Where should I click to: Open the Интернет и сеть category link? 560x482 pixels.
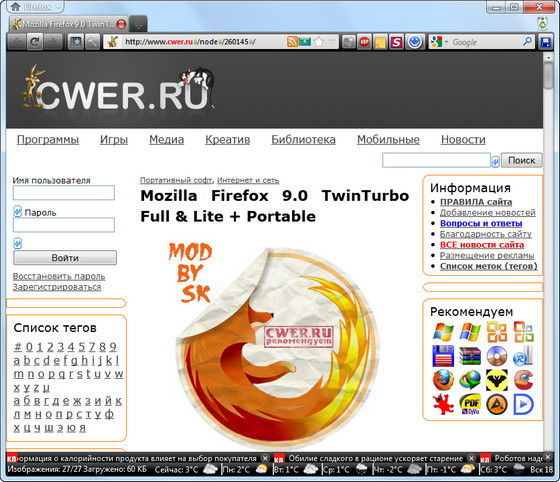pos(248,180)
